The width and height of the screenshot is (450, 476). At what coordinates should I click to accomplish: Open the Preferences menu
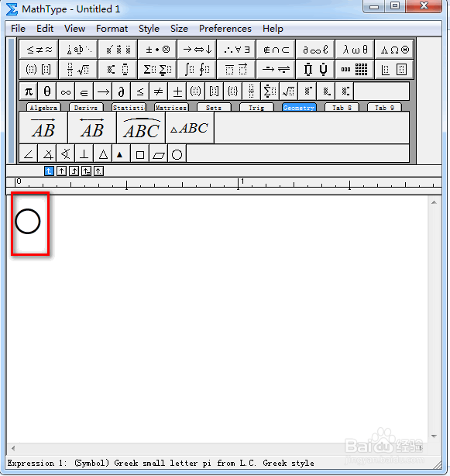(x=225, y=29)
